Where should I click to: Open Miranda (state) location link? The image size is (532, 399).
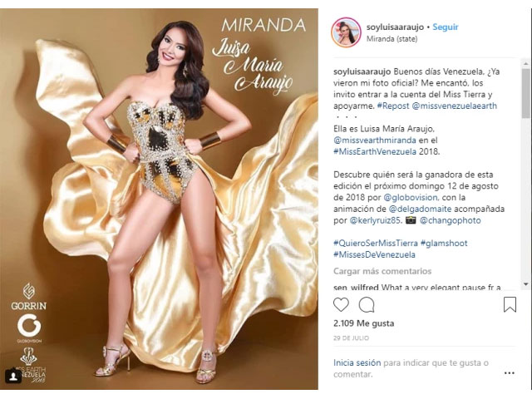(392, 39)
